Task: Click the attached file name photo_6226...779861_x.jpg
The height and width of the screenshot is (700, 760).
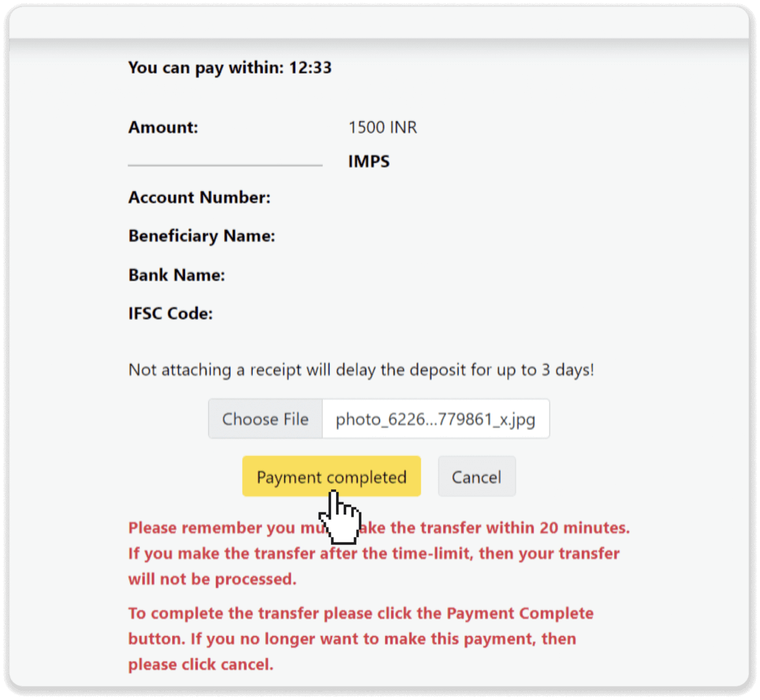Action: [x=435, y=419]
